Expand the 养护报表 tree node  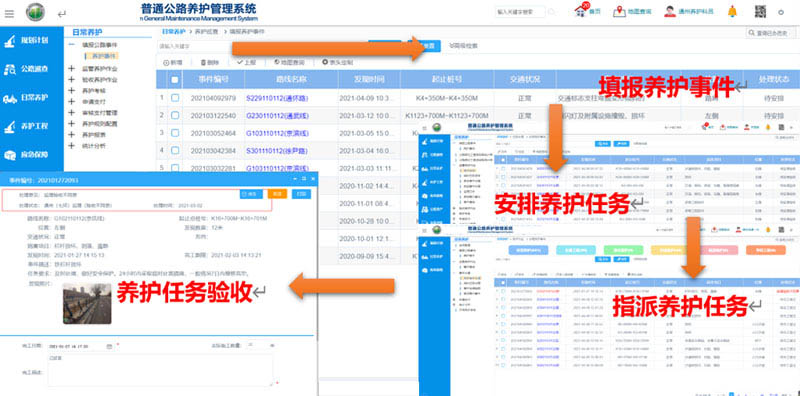coord(71,135)
